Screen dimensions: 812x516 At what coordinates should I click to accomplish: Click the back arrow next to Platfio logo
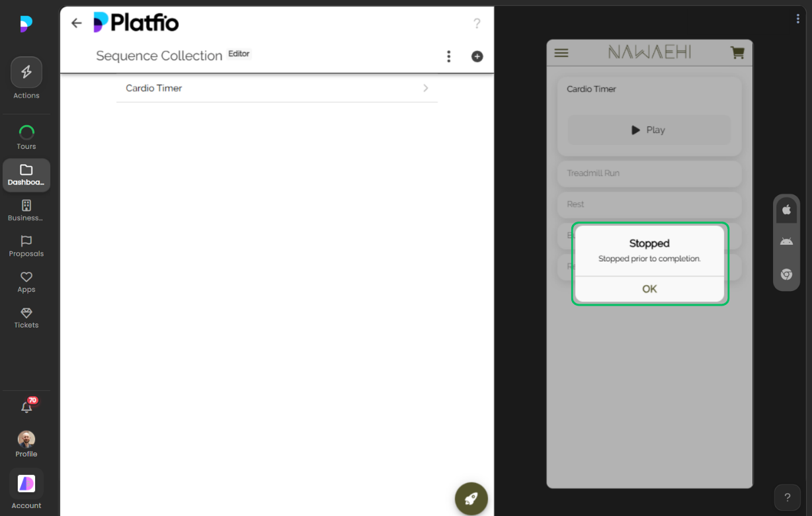pos(77,23)
